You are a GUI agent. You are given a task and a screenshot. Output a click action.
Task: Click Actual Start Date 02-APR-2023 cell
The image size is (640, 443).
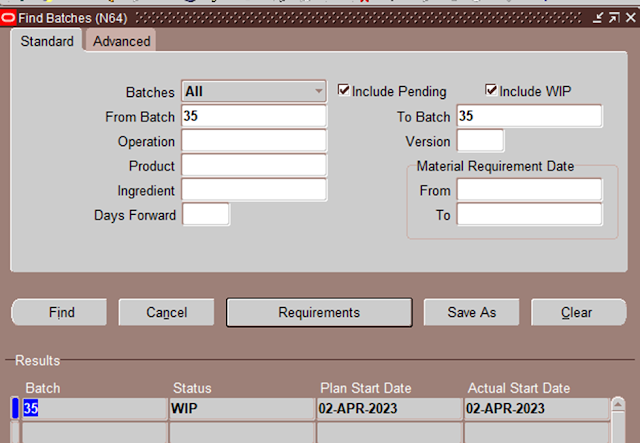537,408
